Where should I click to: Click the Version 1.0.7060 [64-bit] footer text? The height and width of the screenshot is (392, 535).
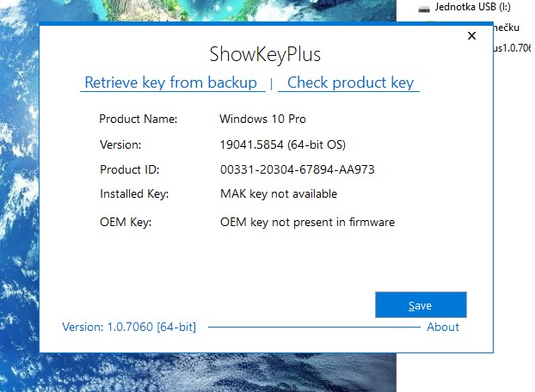click(129, 327)
